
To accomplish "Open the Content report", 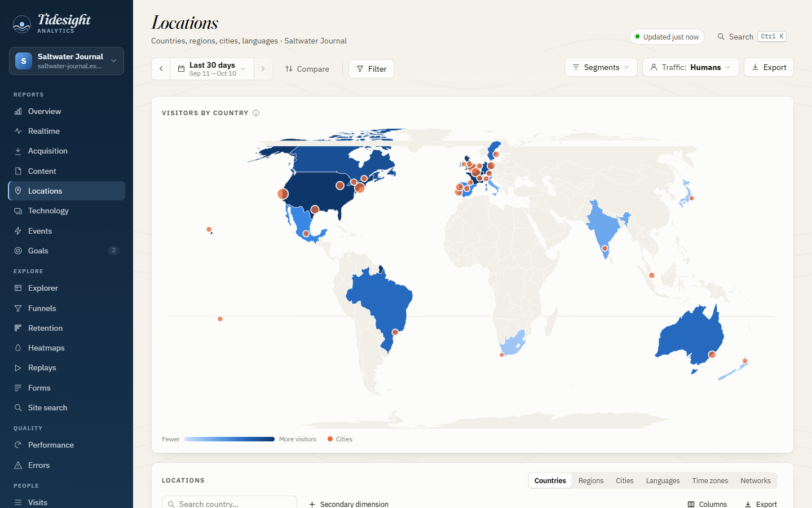I will pyautogui.click(x=67, y=171).
